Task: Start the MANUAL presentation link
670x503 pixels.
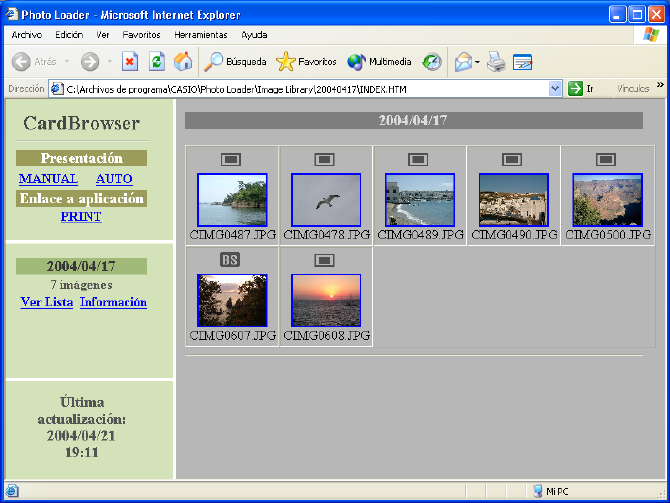Action: 48,178
